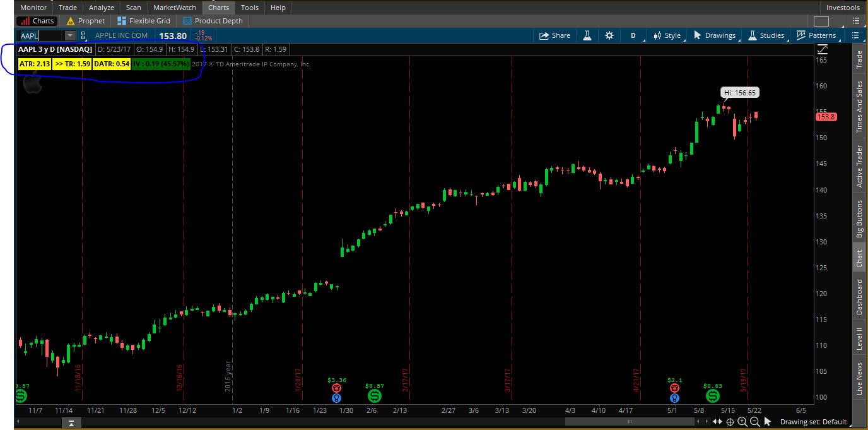Click the $0.63 dividend icon near 5/8

(x=713, y=396)
